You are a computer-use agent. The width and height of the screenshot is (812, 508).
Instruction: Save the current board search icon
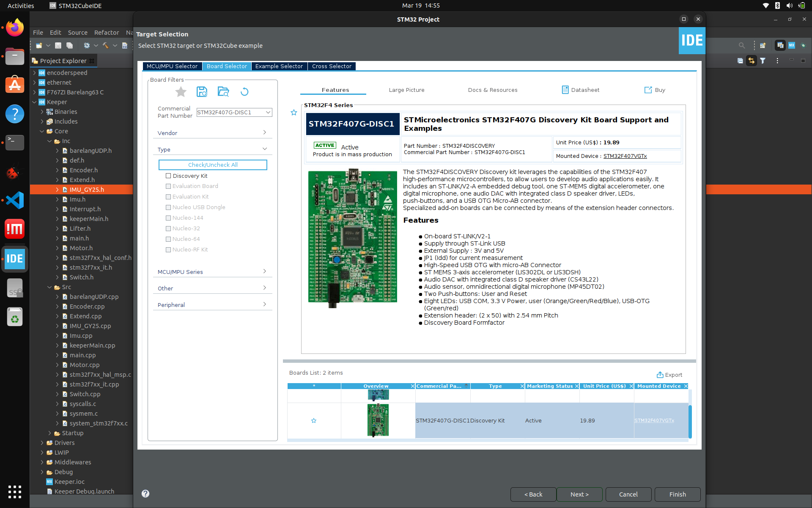202,91
